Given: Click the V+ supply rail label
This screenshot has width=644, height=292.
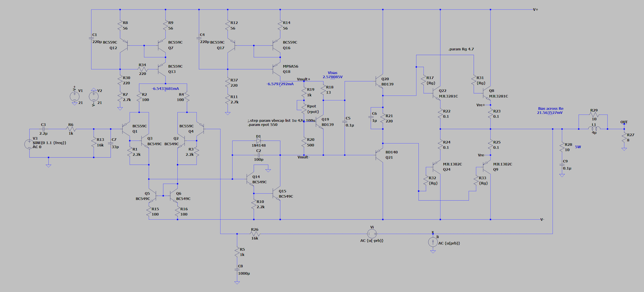Looking at the screenshot, I should tap(535, 9).
